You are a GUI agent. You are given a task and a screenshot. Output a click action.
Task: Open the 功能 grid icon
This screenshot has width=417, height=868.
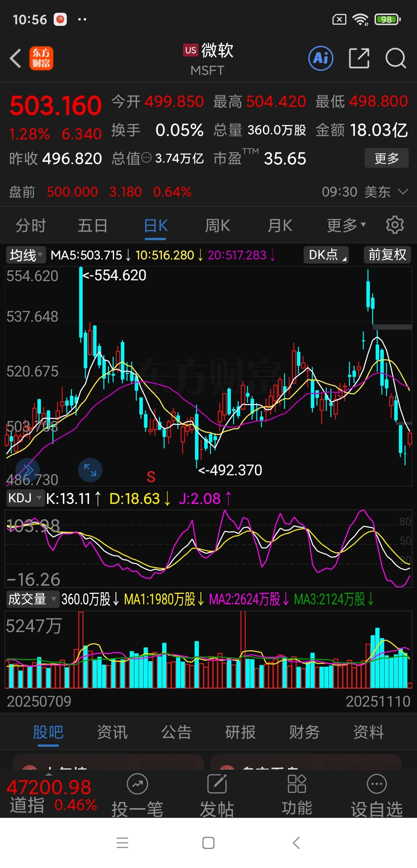point(297,784)
